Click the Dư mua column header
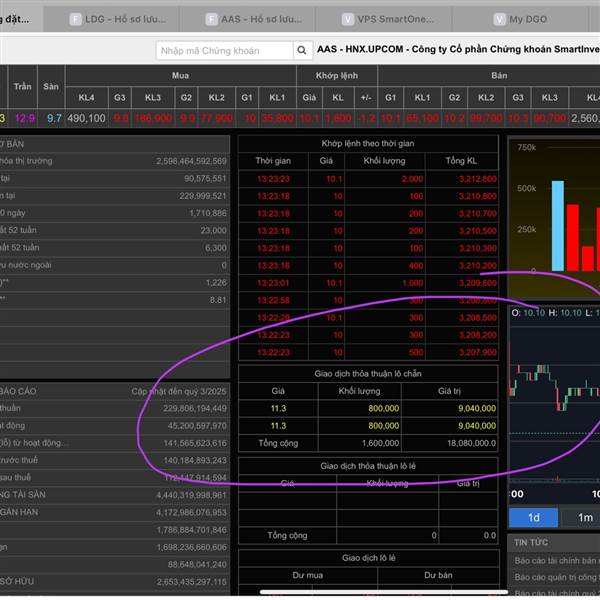 (308, 575)
